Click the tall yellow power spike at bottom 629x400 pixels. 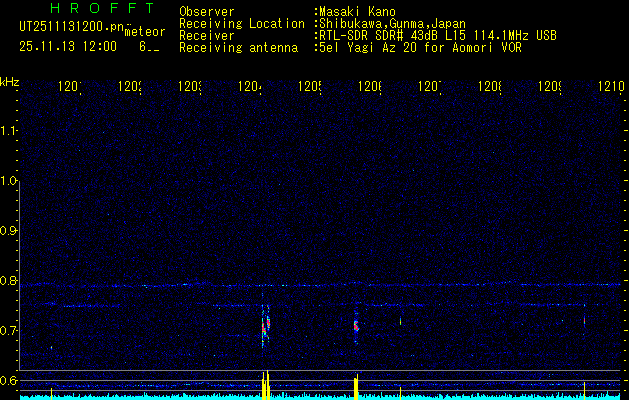click(x=265, y=385)
